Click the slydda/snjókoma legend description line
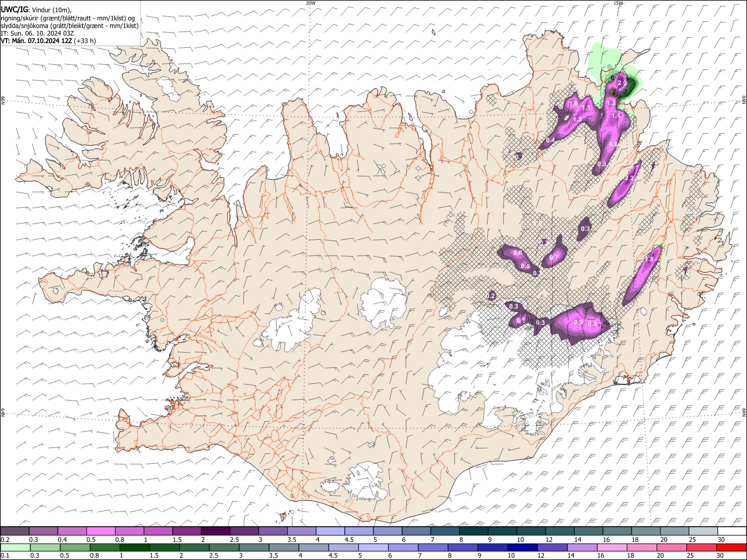Image resolution: width=747 pixels, height=560 pixels. tap(69, 25)
